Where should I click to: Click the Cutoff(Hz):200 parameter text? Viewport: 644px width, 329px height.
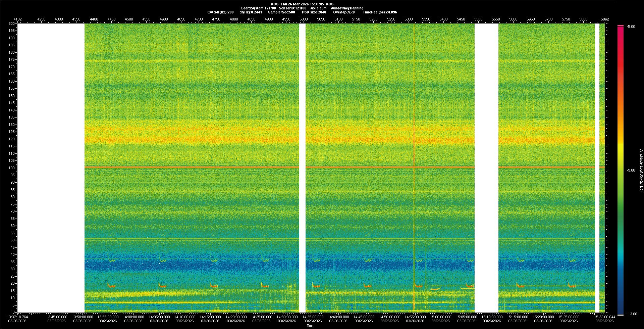click(220, 12)
